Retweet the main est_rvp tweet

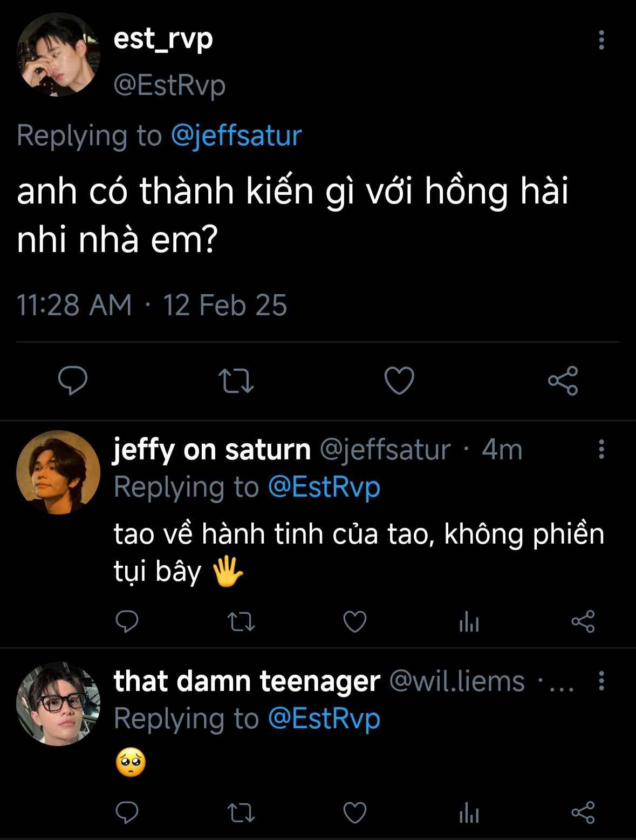pos(238,381)
